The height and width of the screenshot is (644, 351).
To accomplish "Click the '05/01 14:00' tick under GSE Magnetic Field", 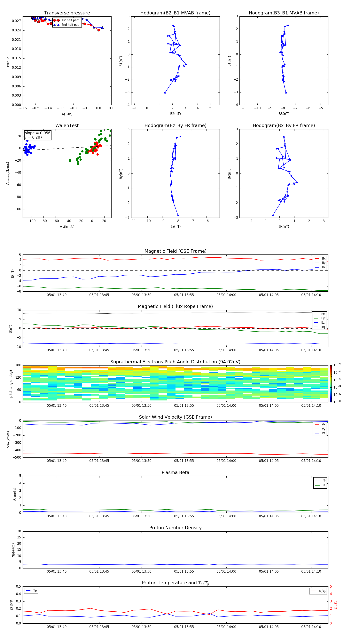I will [x=226, y=295].
